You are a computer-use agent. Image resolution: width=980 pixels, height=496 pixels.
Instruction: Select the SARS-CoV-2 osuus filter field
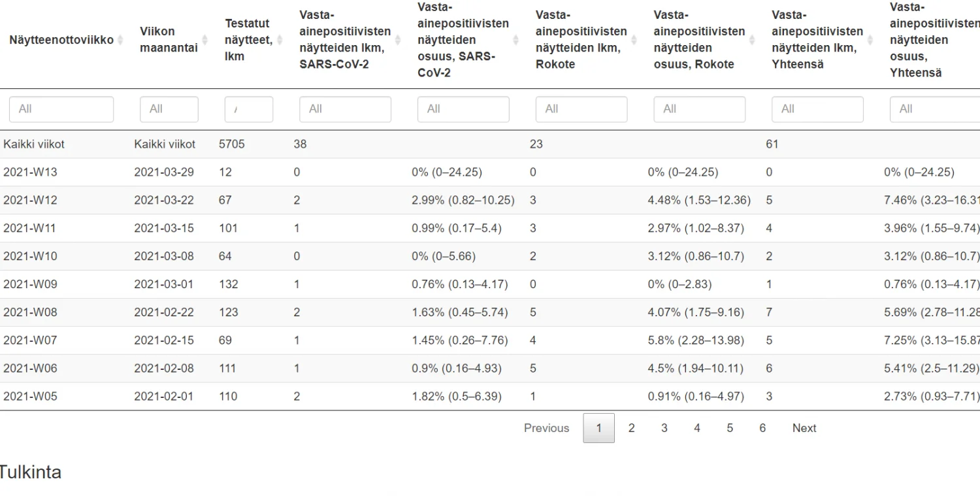463,109
